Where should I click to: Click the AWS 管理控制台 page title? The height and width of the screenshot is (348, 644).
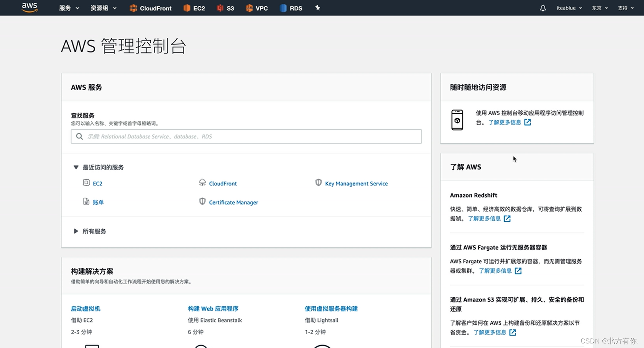pos(124,46)
